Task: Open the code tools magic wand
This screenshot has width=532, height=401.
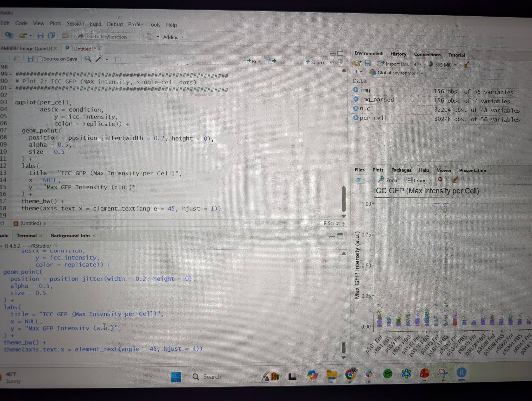Action: tap(99, 59)
